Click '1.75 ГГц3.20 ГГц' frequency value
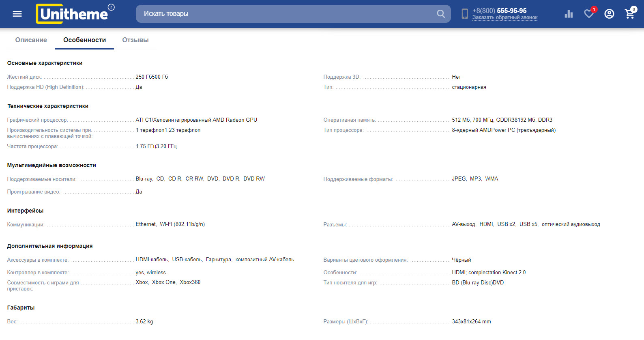This screenshot has width=644, height=340. (x=156, y=146)
